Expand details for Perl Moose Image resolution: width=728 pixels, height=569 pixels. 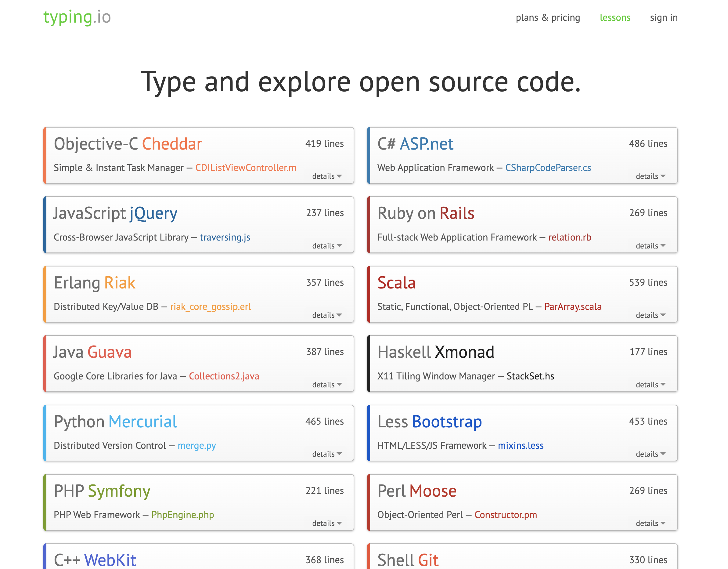651,523
